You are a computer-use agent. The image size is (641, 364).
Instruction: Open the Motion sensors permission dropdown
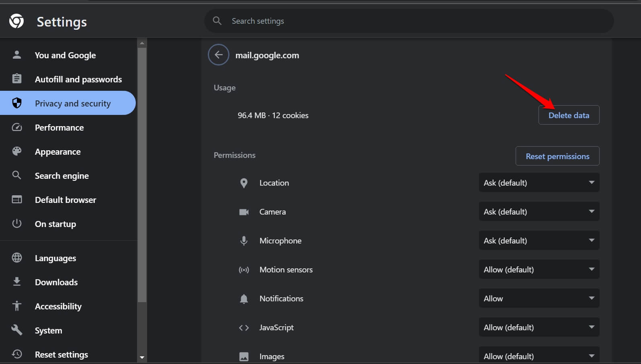(x=539, y=270)
